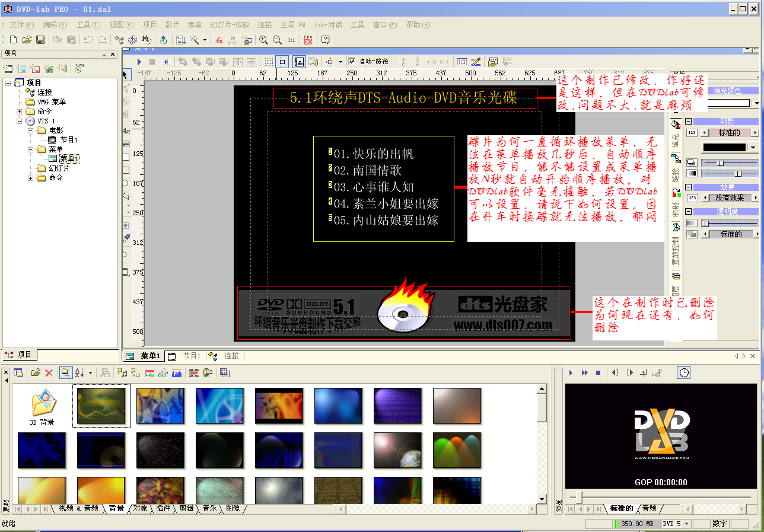The height and width of the screenshot is (532, 764).
Task: Collapse the VTS 1 tree node
Action: click(20, 121)
